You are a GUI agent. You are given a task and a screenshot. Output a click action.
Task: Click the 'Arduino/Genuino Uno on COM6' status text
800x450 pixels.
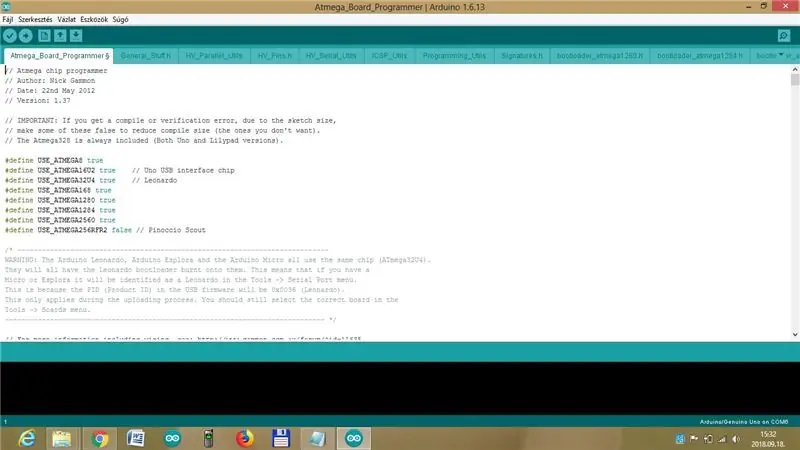coord(743,422)
